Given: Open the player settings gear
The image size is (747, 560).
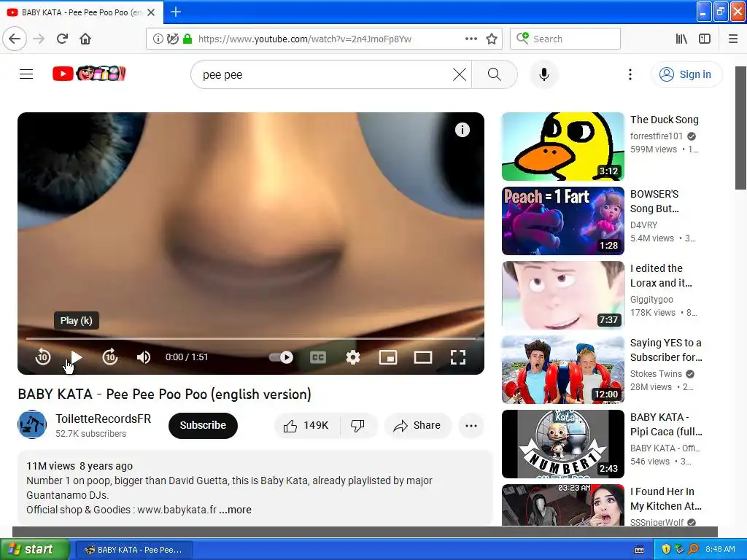Looking at the screenshot, I should [x=353, y=357].
